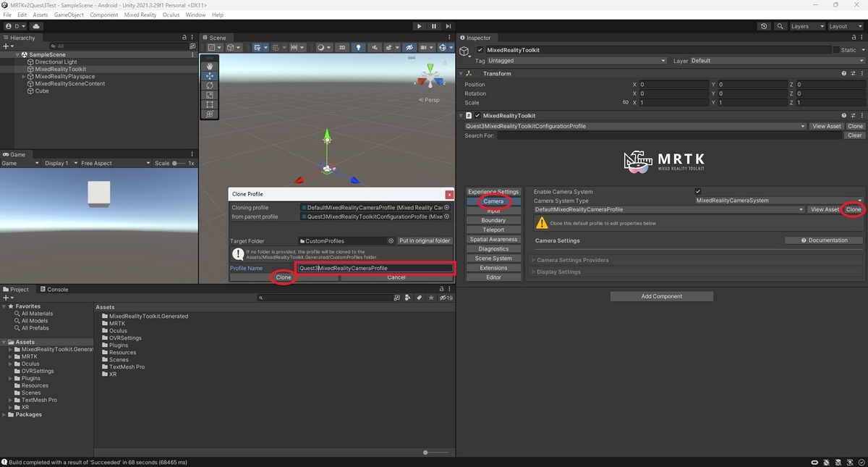Select Spatial Awareness tab in MRTK profile

click(493, 239)
